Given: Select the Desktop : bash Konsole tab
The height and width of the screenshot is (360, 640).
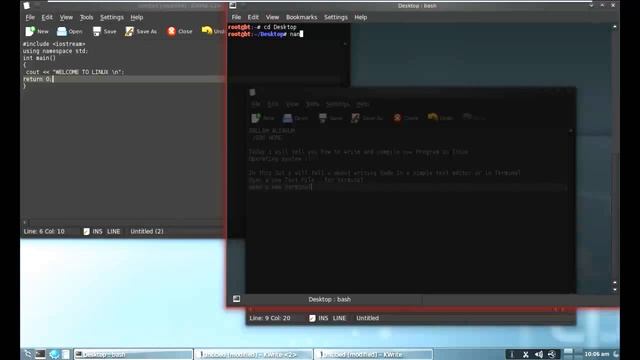Looking at the screenshot, I should (x=329, y=299).
